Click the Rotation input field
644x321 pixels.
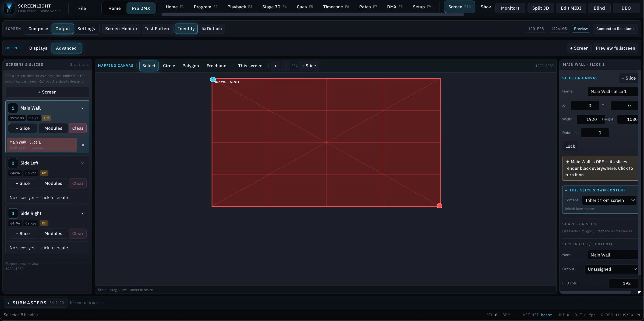point(595,133)
